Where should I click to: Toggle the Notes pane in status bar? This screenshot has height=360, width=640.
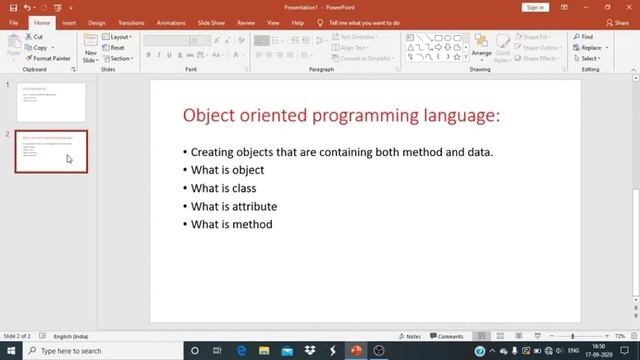(410, 336)
